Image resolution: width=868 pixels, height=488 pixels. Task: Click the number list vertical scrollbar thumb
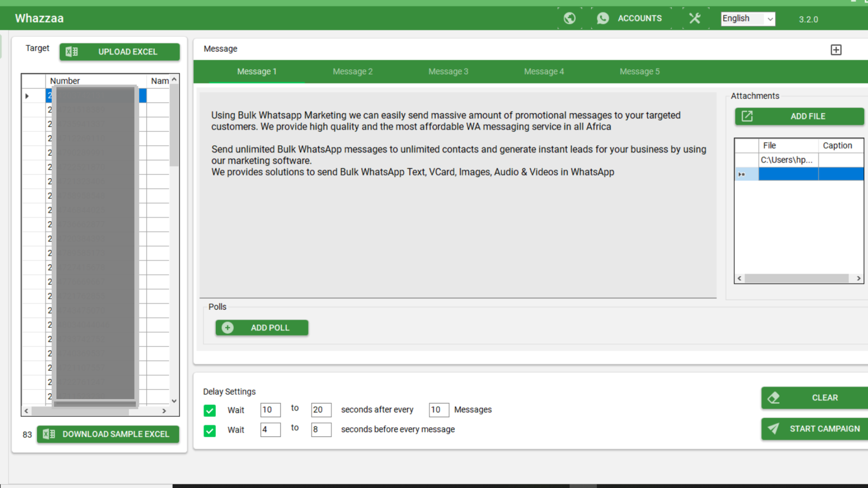[174, 126]
